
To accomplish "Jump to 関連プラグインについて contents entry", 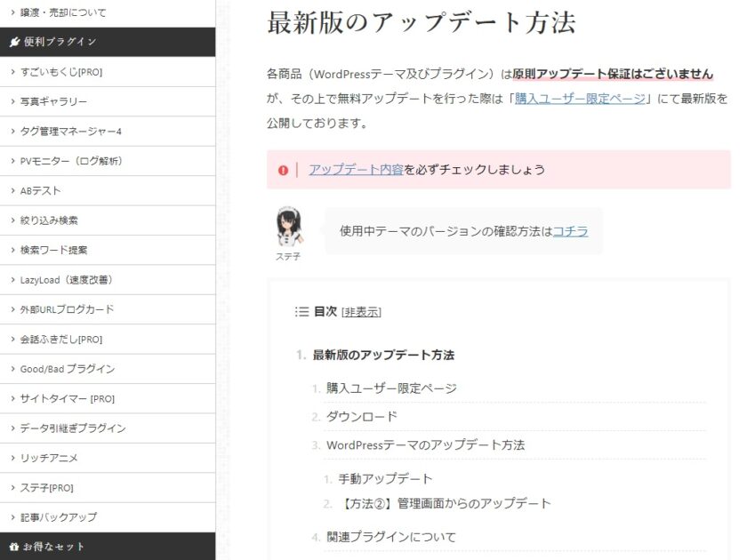I will 391,537.
